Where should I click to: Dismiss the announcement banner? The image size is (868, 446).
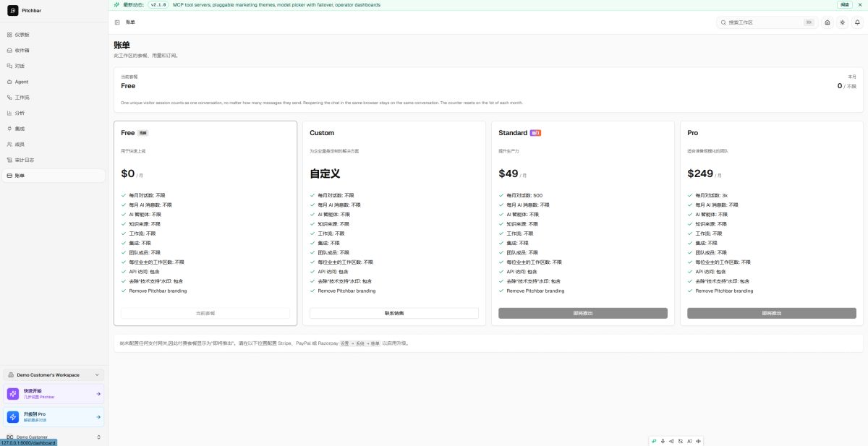pyautogui.click(x=860, y=4)
